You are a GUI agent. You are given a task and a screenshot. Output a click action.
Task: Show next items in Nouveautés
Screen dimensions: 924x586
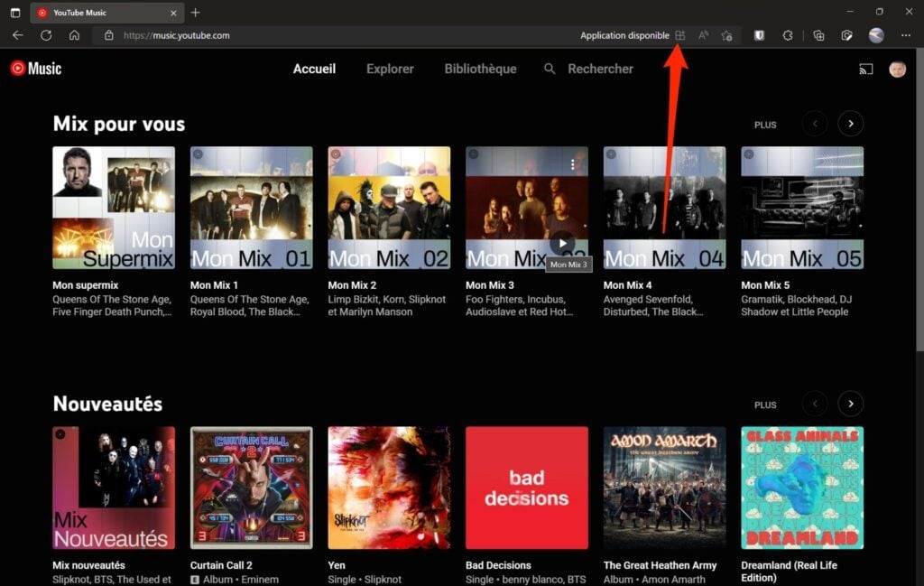point(850,404)
